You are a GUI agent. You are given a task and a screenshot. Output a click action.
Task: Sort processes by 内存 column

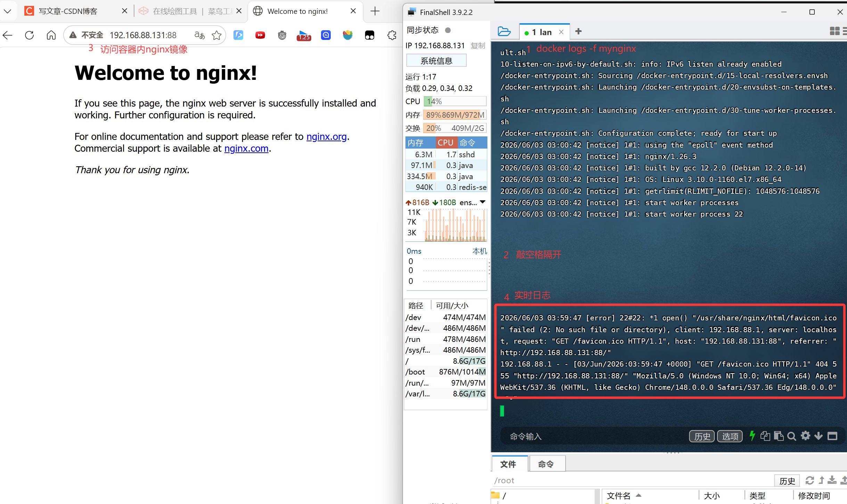420,143
